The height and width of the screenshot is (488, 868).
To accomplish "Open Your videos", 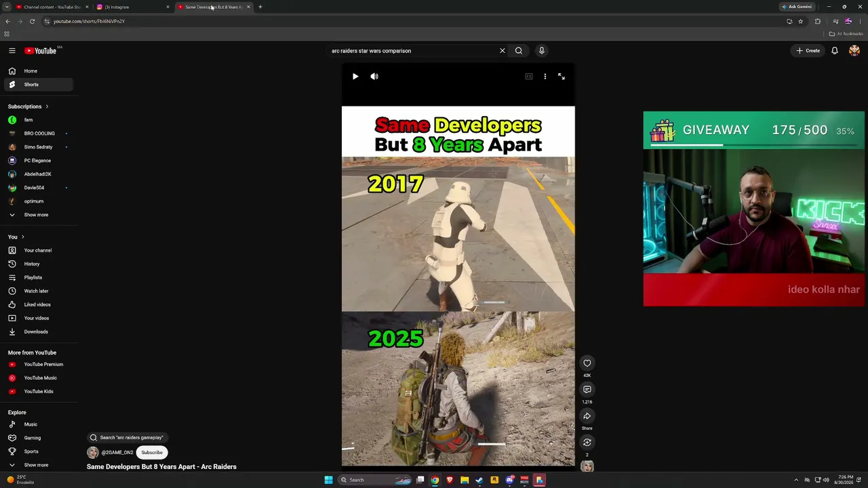I will [x=39, y=319].
